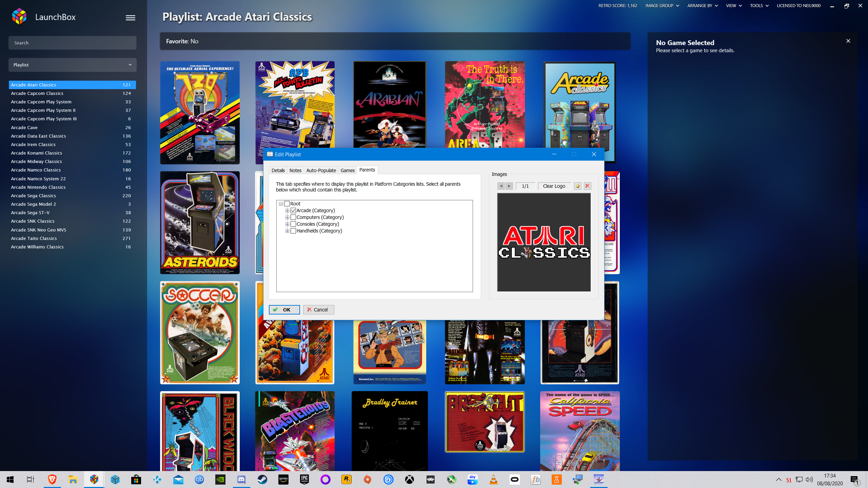Select Arcade Capcom Classics playlist

72,93
